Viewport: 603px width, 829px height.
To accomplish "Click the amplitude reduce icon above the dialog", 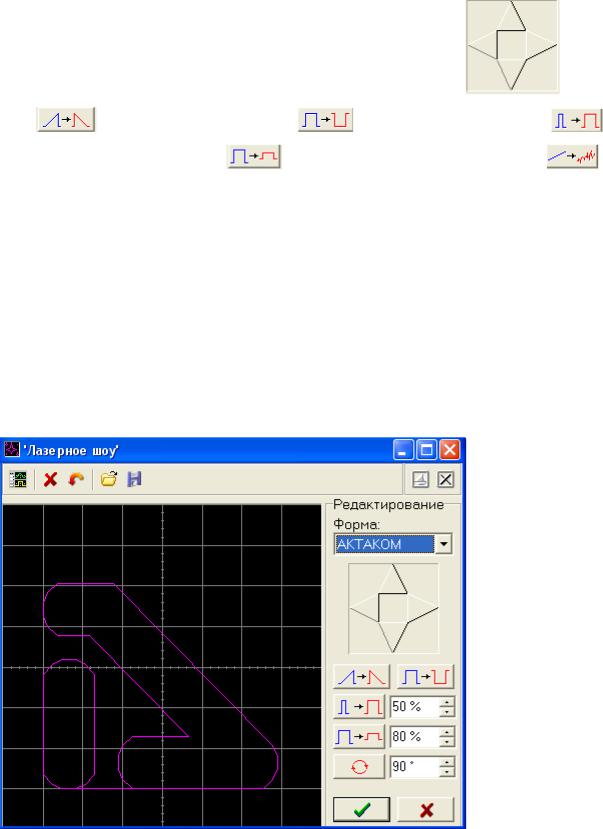I will (254, 156).
